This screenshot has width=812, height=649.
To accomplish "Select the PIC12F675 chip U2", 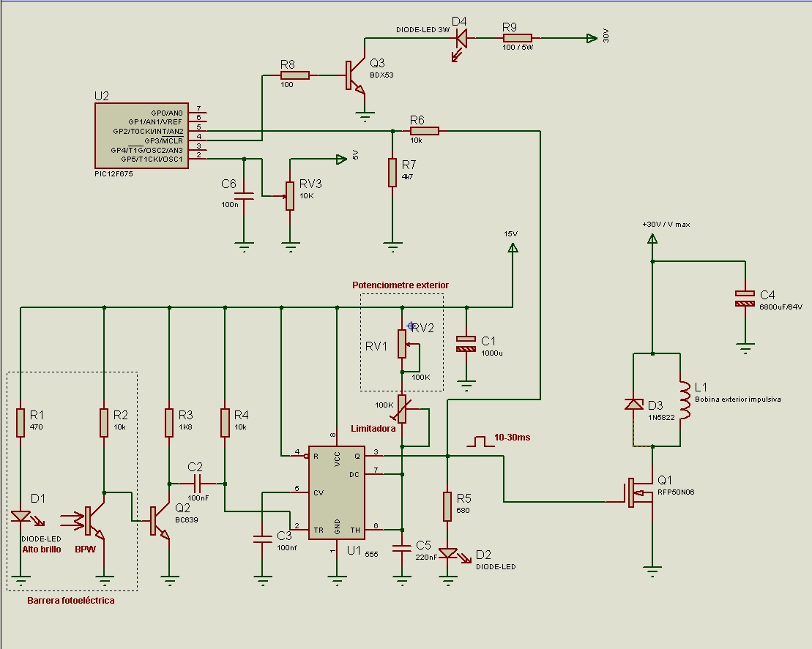I will [141, 135].
